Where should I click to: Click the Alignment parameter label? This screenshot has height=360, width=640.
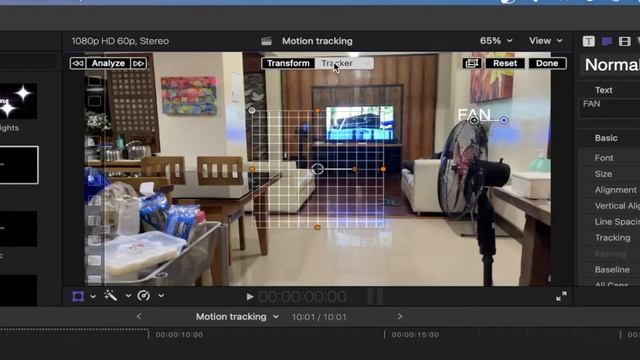(616, 190)
